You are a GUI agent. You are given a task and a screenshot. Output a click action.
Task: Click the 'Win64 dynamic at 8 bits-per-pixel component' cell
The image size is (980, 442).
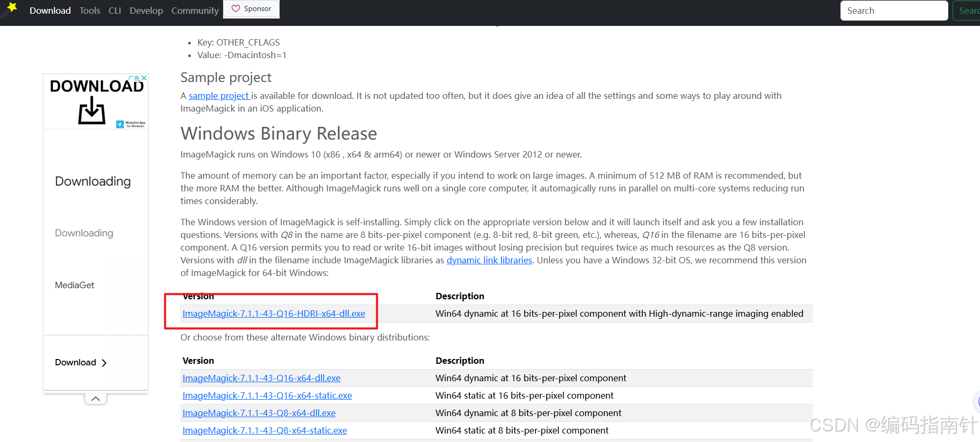529,413
